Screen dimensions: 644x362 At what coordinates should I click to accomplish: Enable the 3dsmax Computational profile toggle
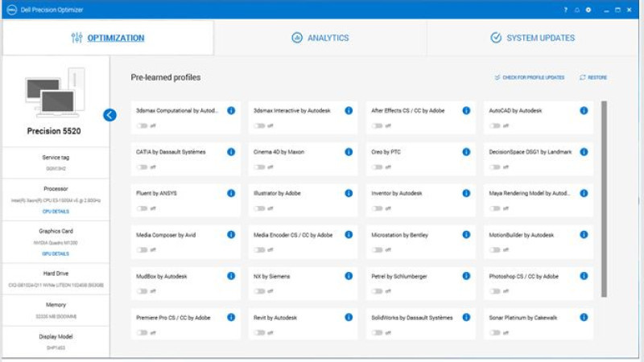(142, 125)
